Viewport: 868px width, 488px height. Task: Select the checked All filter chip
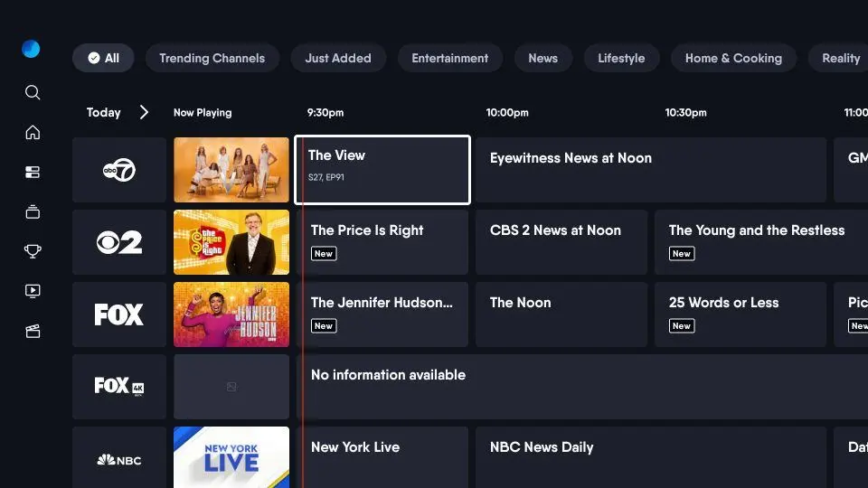(x=103, y=58)
